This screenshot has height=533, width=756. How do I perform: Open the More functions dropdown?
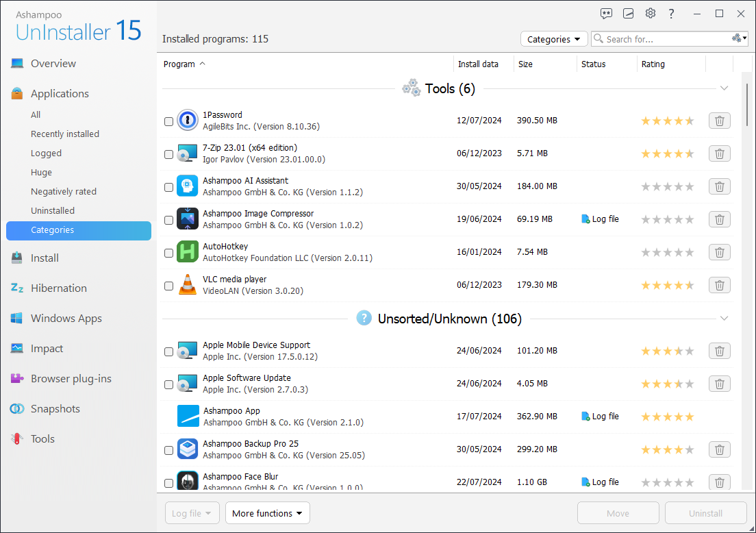[x=267, y=512]
